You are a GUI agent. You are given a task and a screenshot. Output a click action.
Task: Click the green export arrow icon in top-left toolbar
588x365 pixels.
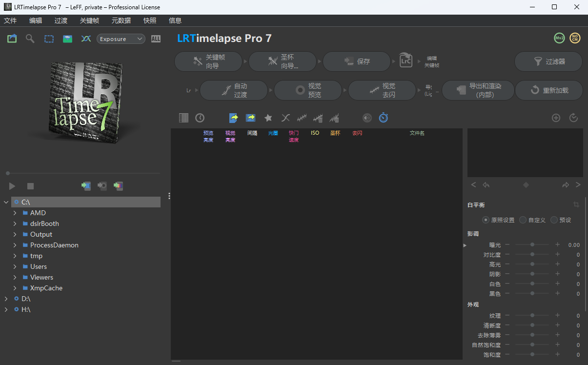pos(12,39)
